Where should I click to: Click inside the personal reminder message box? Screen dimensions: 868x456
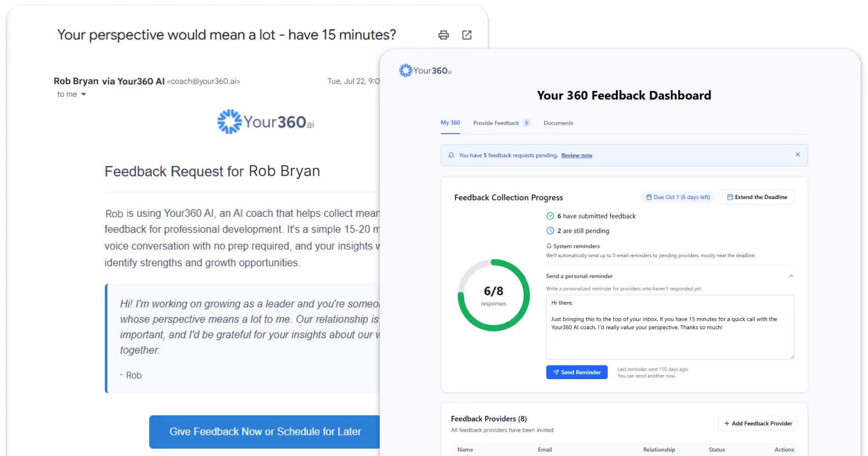[x=670, y=327]
